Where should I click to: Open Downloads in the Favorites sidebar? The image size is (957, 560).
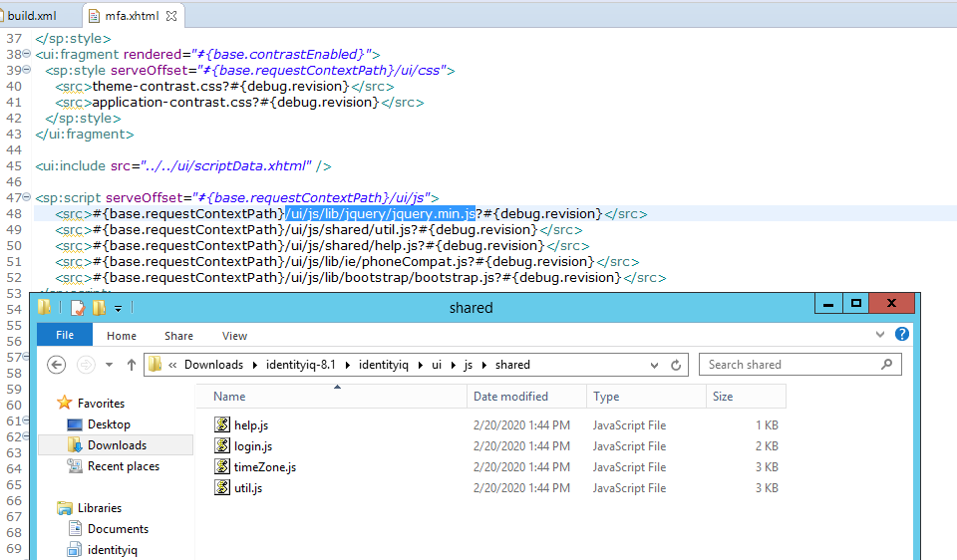(116, 445)
